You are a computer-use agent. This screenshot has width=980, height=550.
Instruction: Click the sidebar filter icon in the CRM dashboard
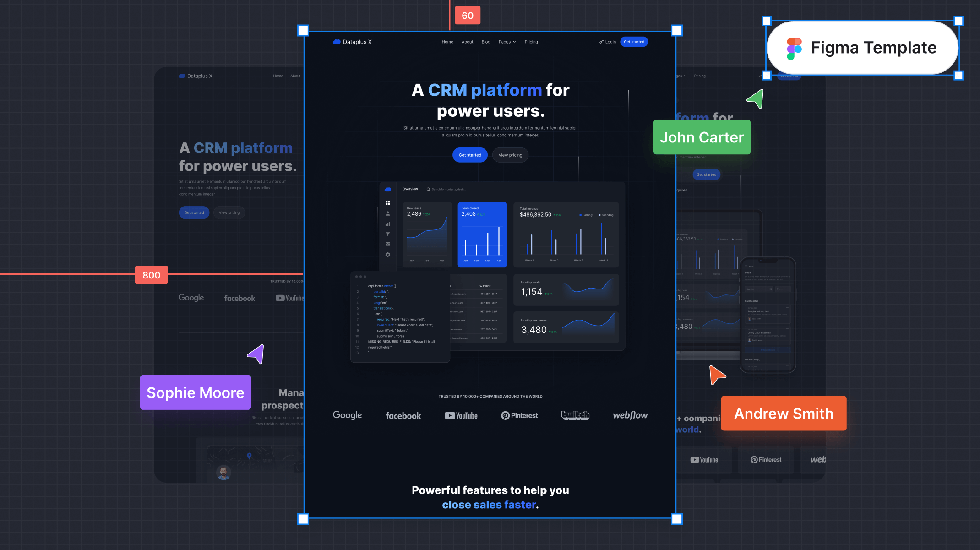(x=388, y=235)
